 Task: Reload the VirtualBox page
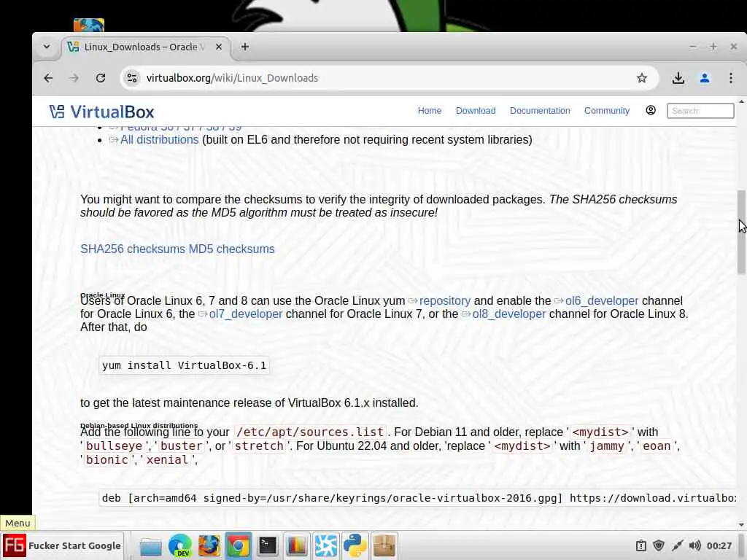[101, 78]
